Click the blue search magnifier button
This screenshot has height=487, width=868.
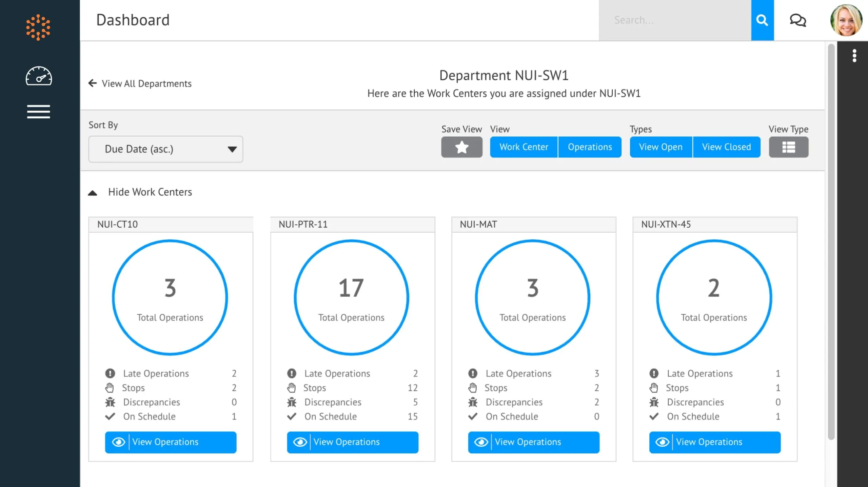tap(762, 20)
